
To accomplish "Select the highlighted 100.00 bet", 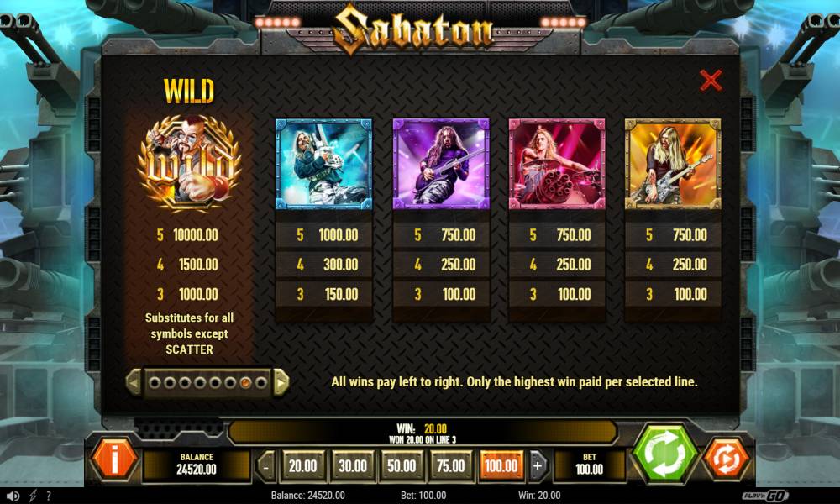I will [x=501, y=466].
